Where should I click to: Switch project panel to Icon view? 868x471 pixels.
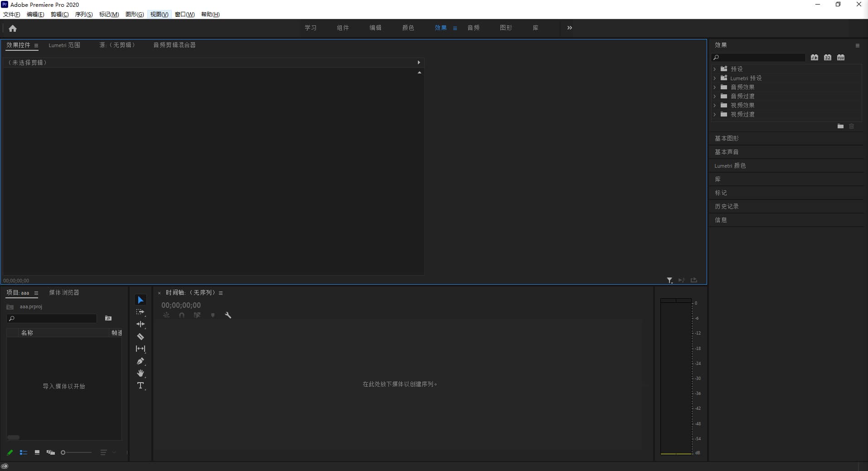[37, 452]
